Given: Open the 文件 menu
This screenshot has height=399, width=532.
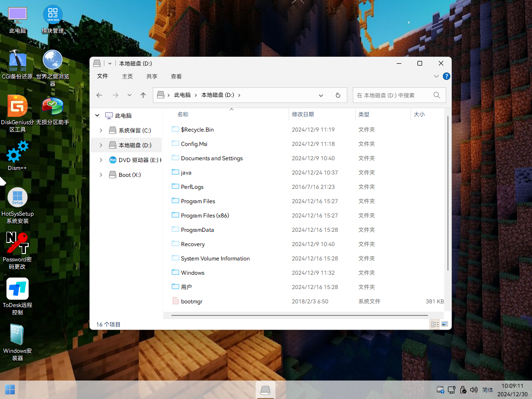Looking at the screenshot, I should pyautogui.click(x=103, y=76).
